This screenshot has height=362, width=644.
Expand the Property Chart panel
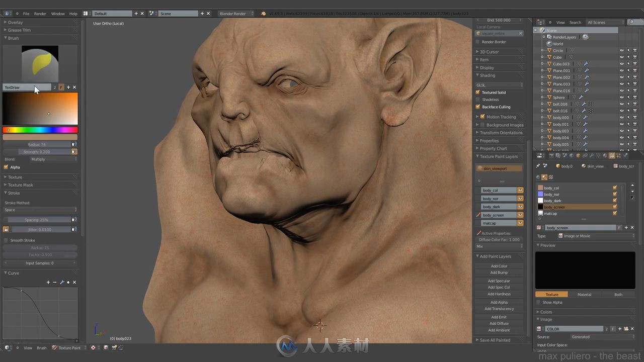(x=493, y=148)
